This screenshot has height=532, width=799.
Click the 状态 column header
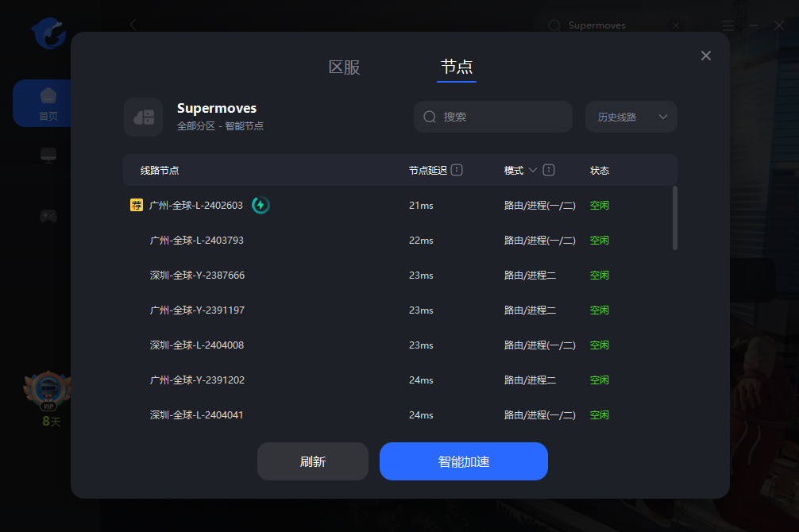click(600, 170)
